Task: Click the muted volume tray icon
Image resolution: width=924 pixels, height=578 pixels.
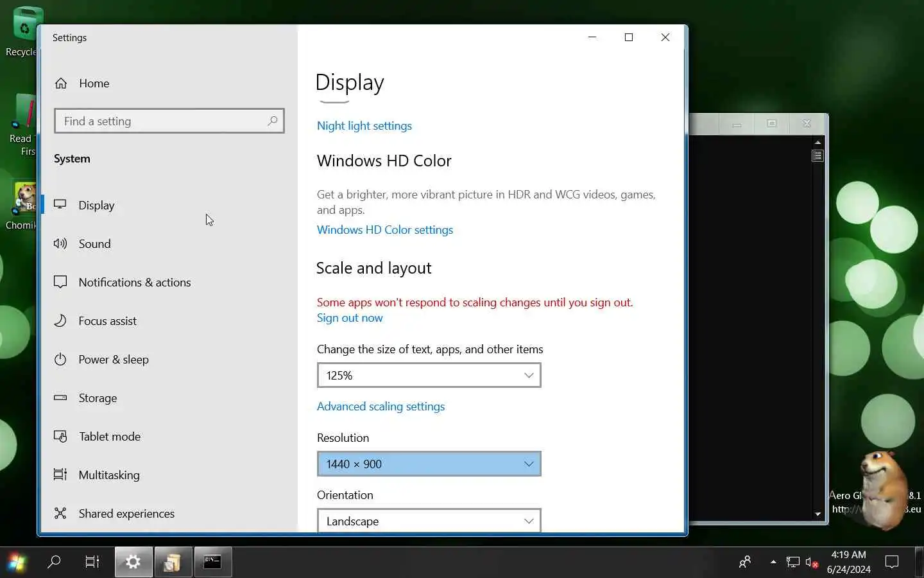Action: [x=812, y=562]
